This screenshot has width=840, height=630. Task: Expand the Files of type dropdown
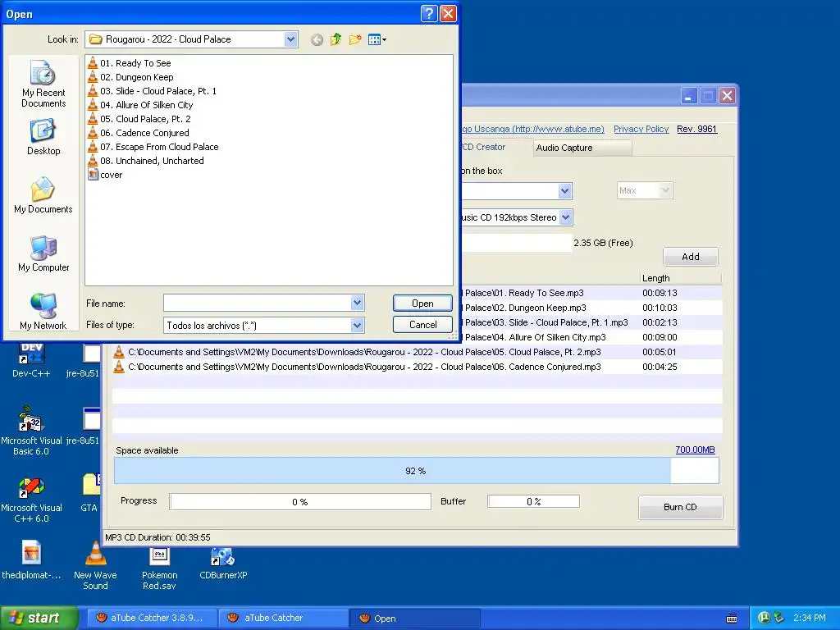pos(358,325)
